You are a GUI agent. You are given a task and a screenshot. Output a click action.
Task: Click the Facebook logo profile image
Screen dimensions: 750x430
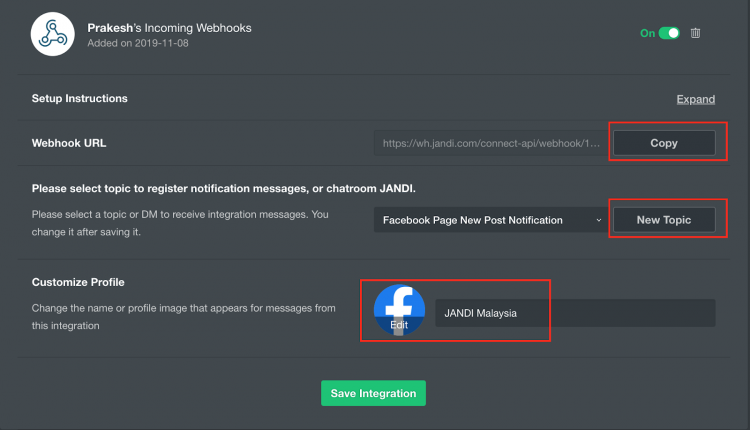(x=399, y=310)
